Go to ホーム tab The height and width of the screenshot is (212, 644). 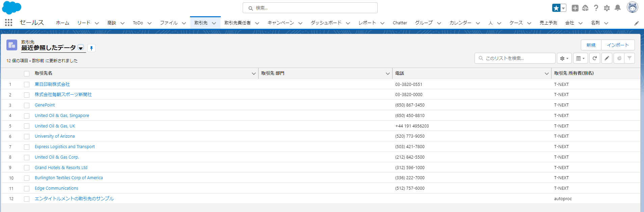point(62,23)
